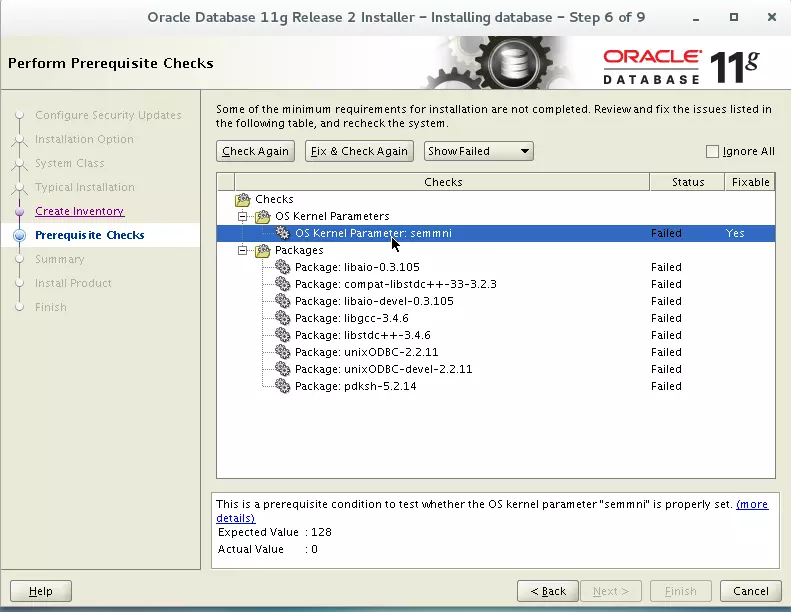Click the Fixable column header
791x612 pixels.
coord(750,182)
